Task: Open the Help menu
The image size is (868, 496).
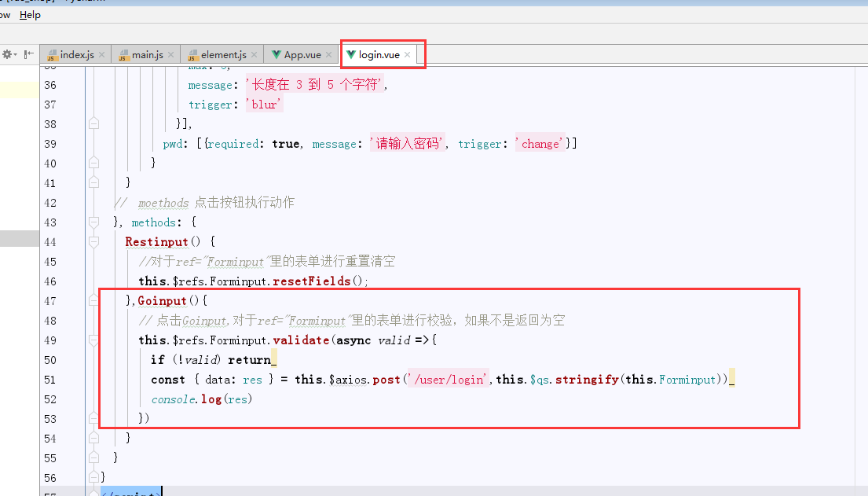Action: [30, 15]
